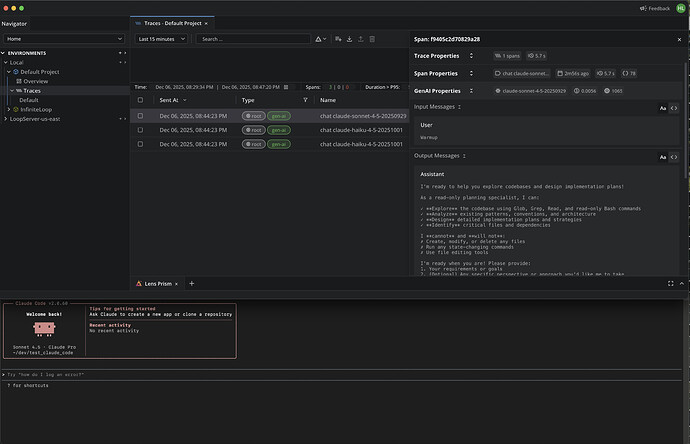Tick checkbox for claude-sonnet-4-5 trace row
The image size is (690, 444).
point(140,116)
